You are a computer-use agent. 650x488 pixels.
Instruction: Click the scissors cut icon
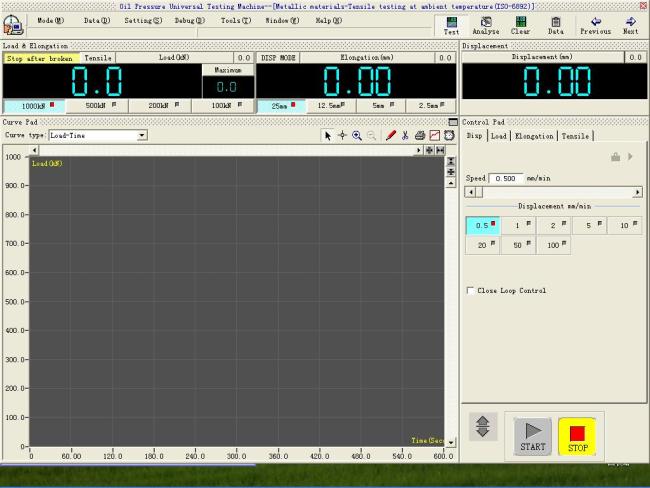405,135
